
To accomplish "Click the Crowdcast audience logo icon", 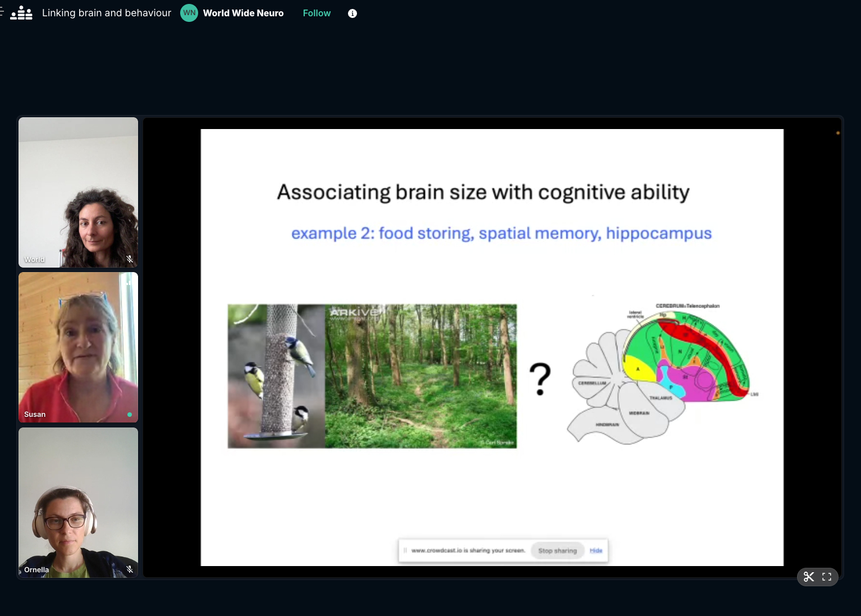I will [21, 13].
